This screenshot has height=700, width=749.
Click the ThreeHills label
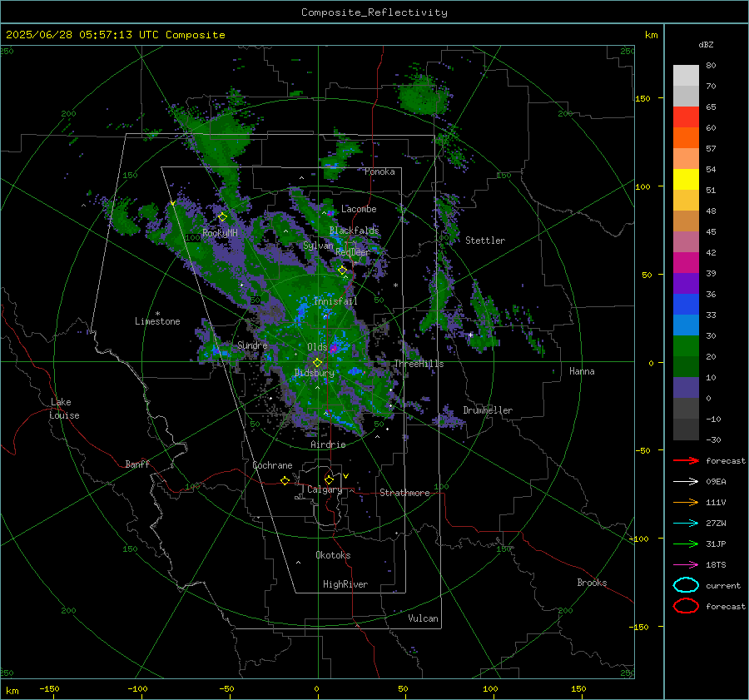(x=419, y=364)
